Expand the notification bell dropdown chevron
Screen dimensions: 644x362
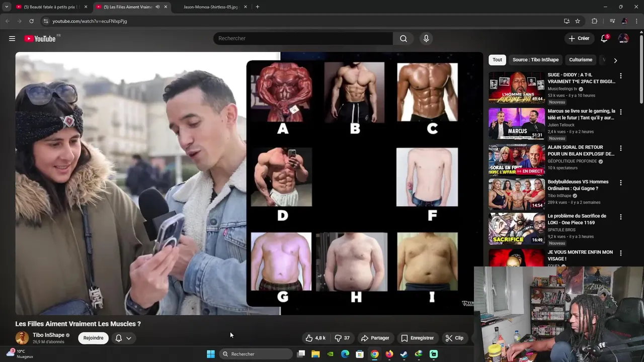pos(129,338)
